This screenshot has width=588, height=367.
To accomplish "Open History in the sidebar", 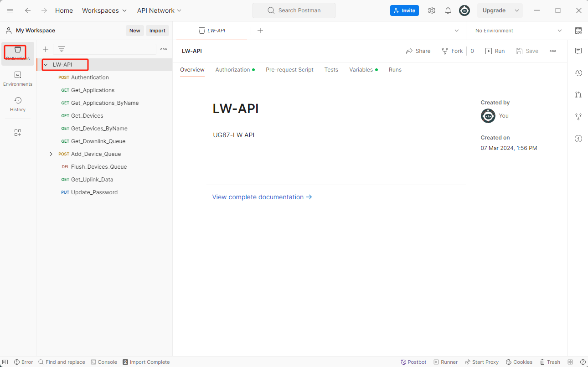I will pos(18,104).
